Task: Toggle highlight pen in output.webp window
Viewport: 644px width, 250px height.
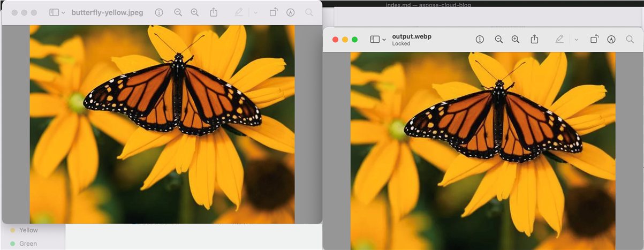Action: [x=559, y=40]
